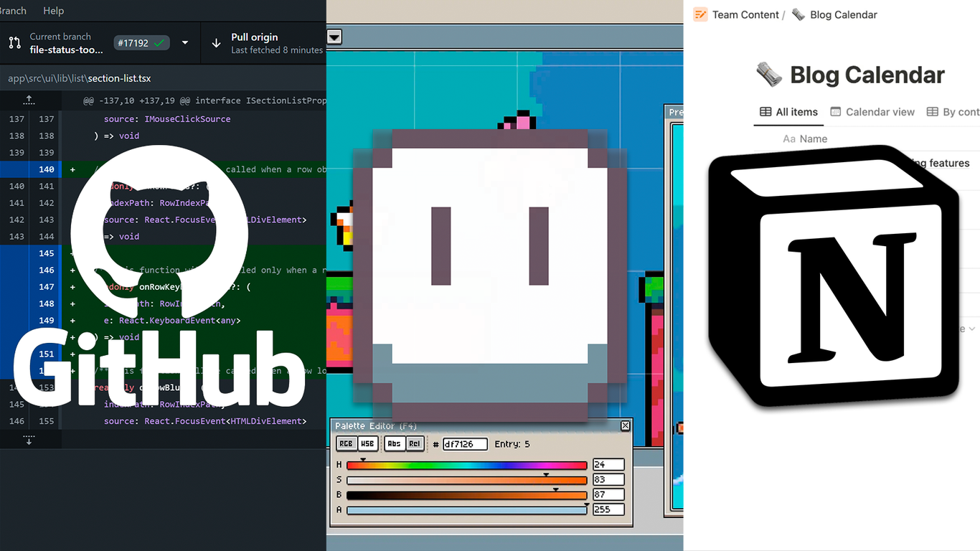The width and height of the screenshot is (980, 551).
Task: Expand diff upward with the top arrow
Action: coord(29,100)
